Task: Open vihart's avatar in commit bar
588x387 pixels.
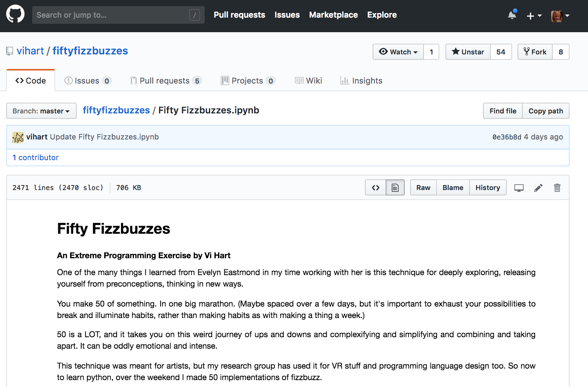Action: pos(18,137)
